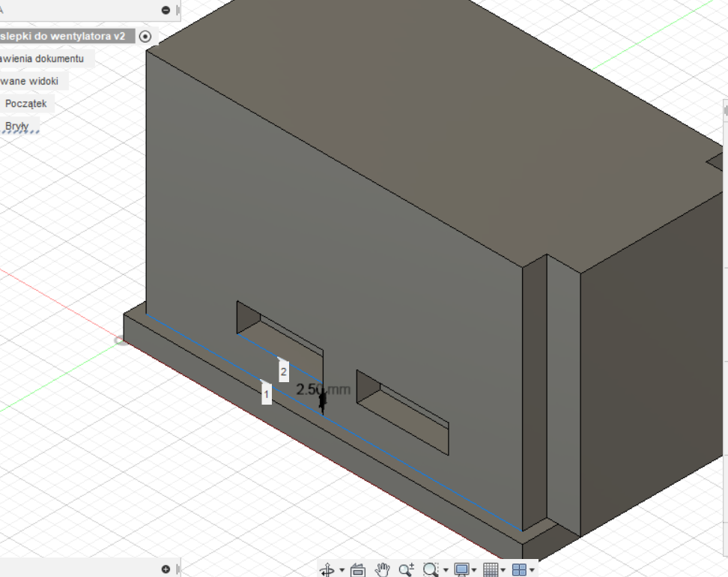Select the Pan hand tool
The image size is (728, 577).
coord(382,570)
